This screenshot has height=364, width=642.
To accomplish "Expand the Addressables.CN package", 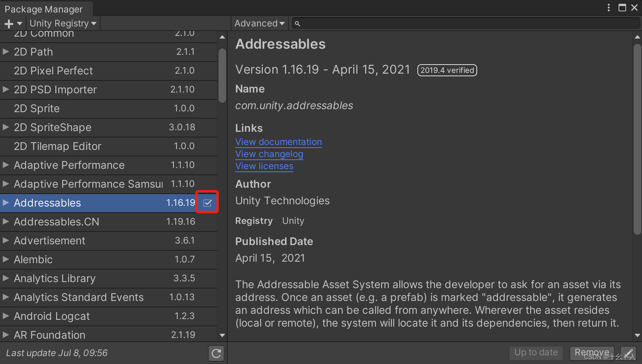I will point(6,221).
